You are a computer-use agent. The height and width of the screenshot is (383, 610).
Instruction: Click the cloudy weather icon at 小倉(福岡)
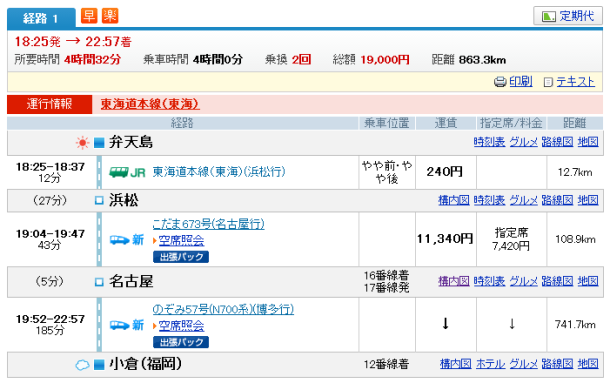point(82,365)
